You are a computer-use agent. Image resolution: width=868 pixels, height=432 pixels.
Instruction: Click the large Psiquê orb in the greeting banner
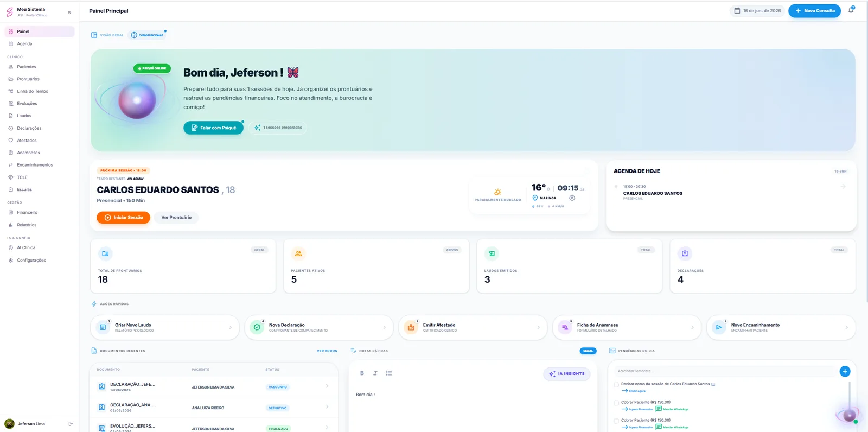pyautogui.click(x=137, y=100)
